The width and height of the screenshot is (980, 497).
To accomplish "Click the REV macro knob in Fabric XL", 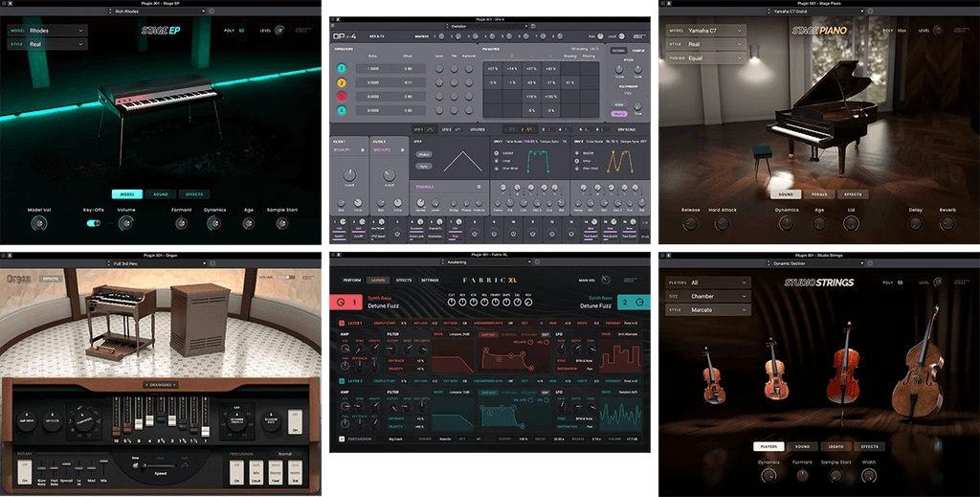I will pyautogui.click(x=528, y=302).
